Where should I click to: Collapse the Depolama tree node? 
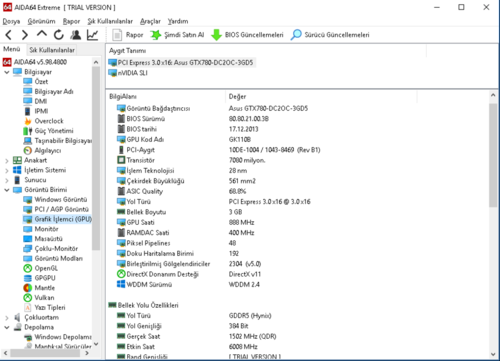pos(7,327)
